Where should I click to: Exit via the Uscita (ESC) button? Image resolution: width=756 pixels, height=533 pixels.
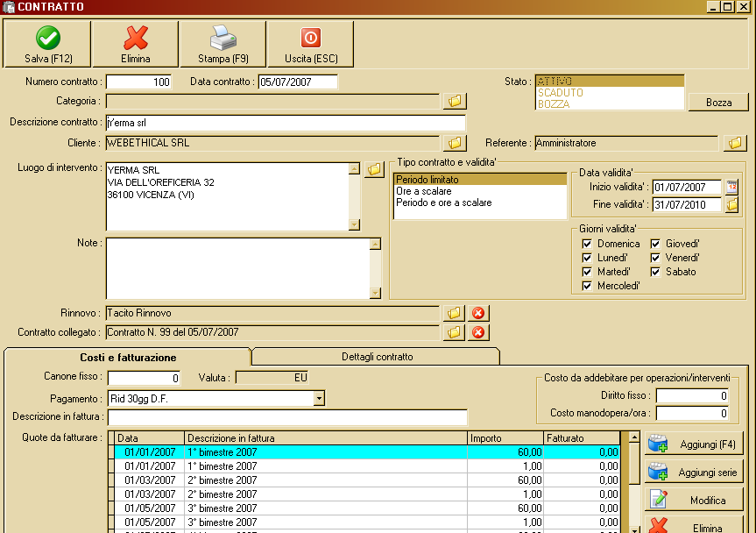(x=311, y=44)
